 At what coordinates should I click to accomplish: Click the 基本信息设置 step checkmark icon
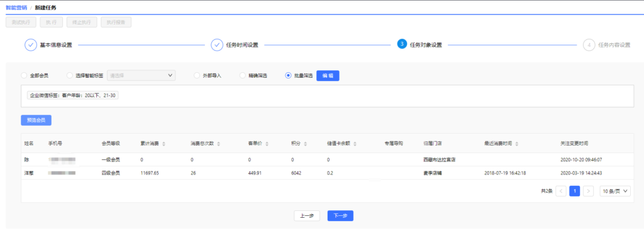click(x=31, y=45)
